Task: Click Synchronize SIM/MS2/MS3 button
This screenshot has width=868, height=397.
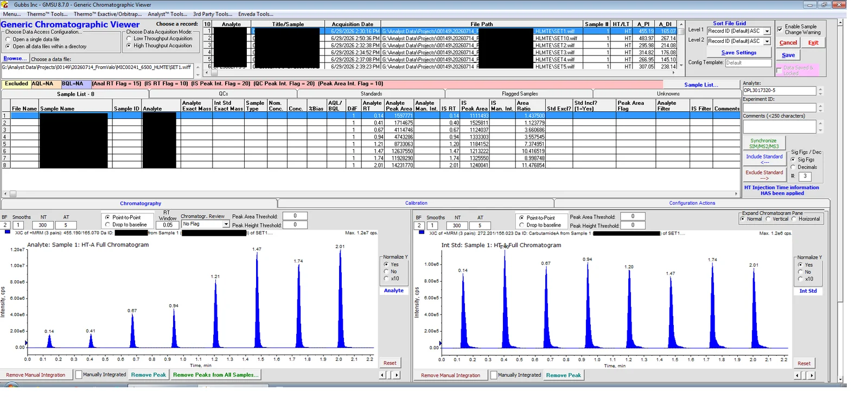Action: 763,143
